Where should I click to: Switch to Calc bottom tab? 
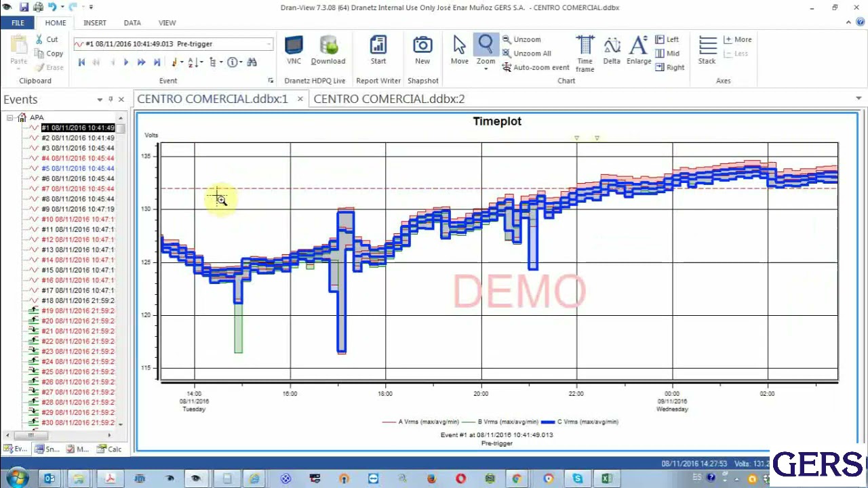[x=110, y=449]
